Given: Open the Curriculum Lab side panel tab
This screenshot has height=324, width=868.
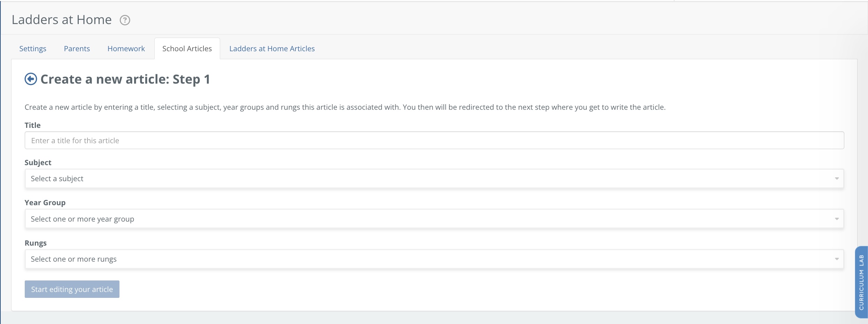Looking at the screenshot, I should click(x=861, y=282).
